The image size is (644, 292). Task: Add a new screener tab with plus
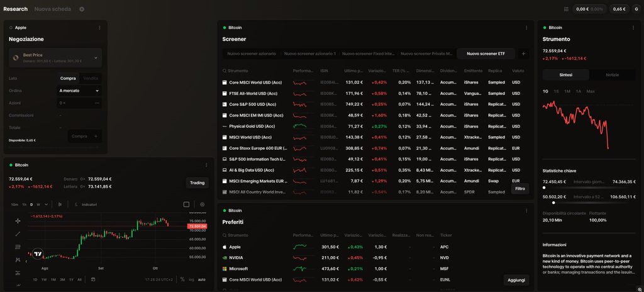[523, 53]
